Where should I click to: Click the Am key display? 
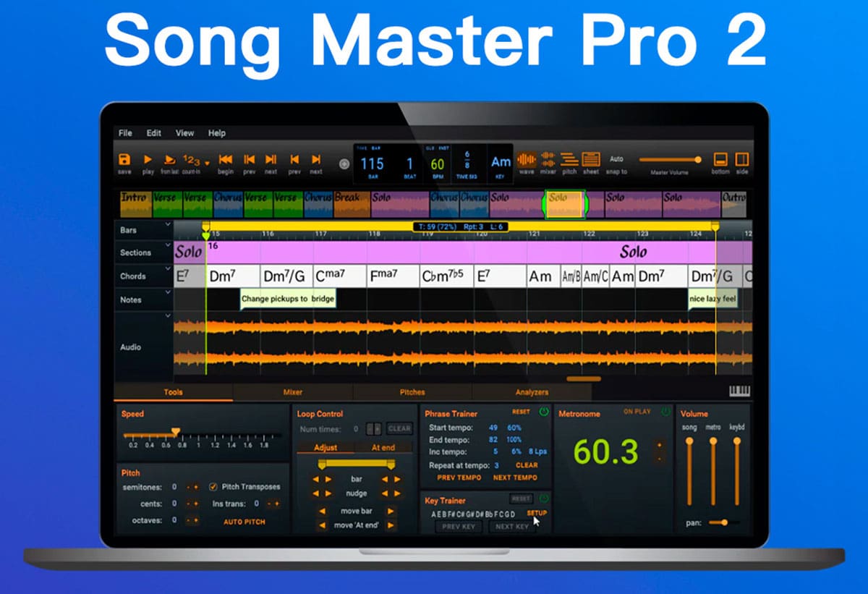click(501, 163)
